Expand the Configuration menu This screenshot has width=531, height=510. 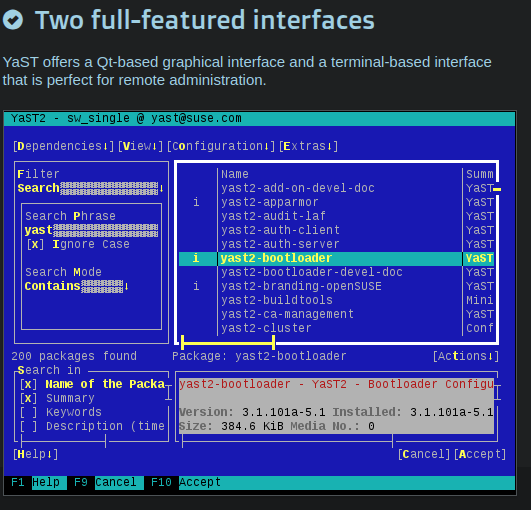click(221, 146)
